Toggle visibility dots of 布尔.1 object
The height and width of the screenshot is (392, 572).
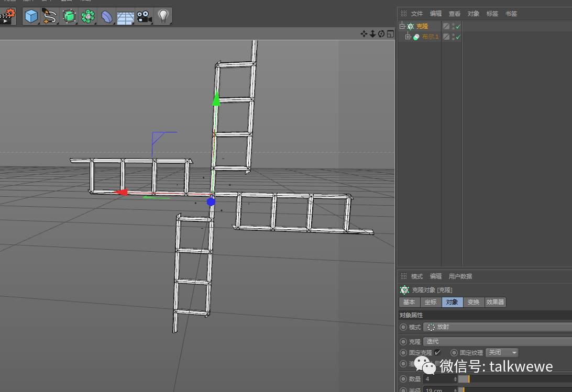[x=453, y=37]
